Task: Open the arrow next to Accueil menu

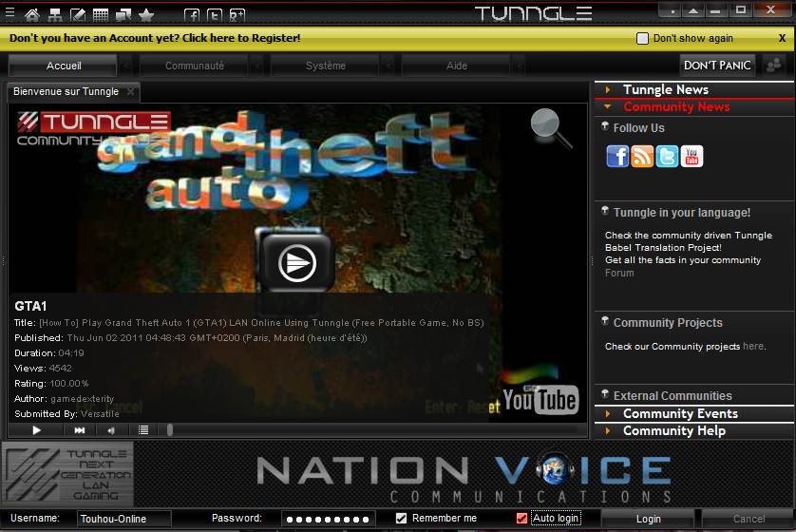Action: point(126,66)
